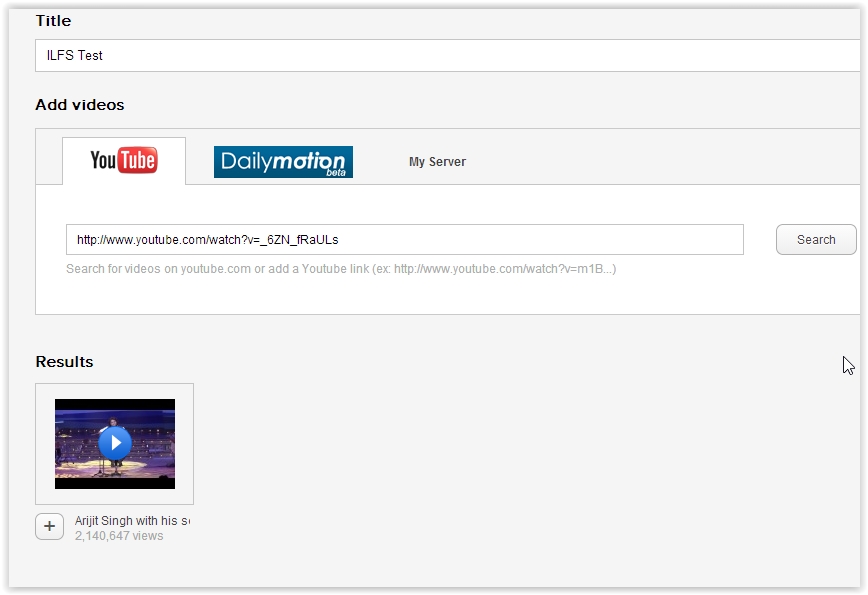Edit the Title field containing ILFS Test
This screenshot has width=868, height=595.
point(447,55)
